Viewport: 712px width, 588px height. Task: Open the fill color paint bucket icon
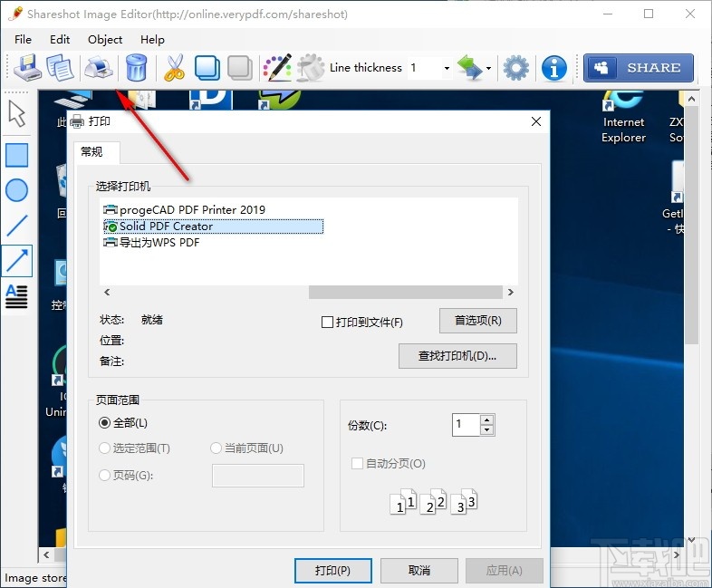[311, 68]
